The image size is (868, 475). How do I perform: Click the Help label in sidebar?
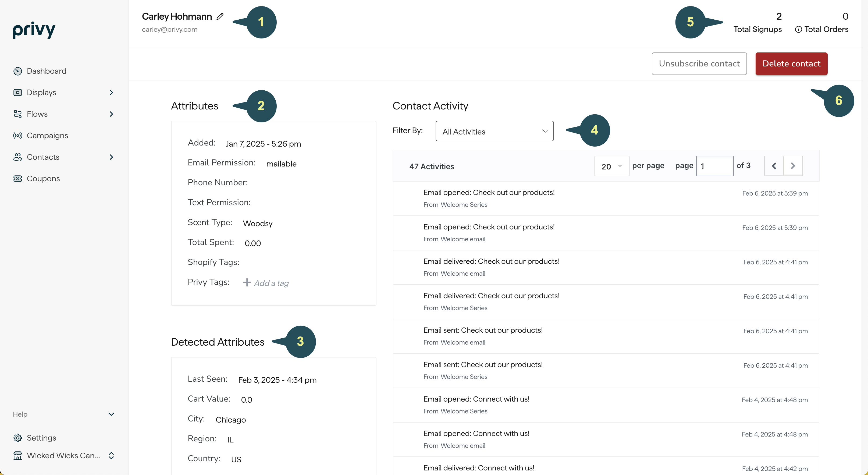[x=20, y=414]
